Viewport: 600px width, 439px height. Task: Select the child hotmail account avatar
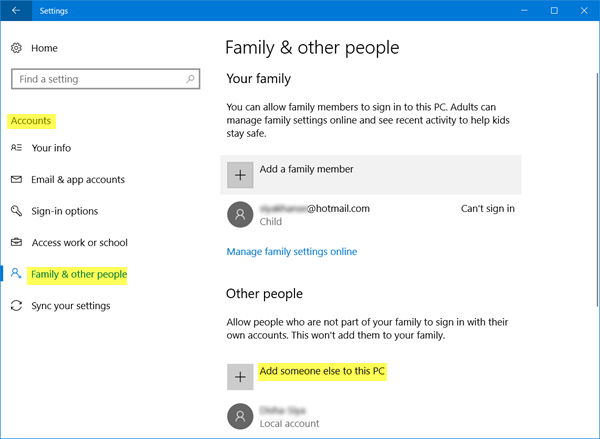(x=240, y=215)
